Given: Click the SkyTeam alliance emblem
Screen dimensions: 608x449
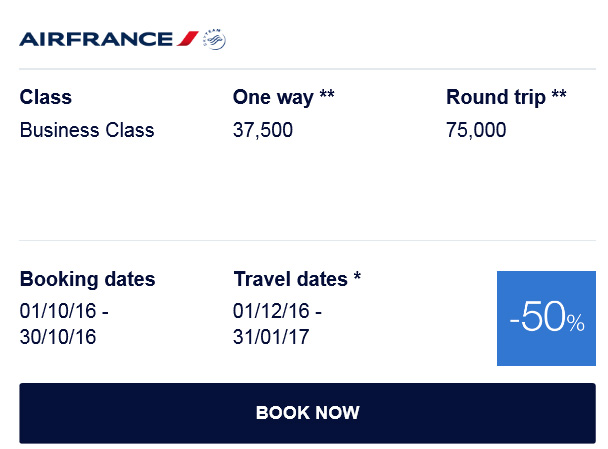Looking at the screenshot, I should tap(214, 39).
